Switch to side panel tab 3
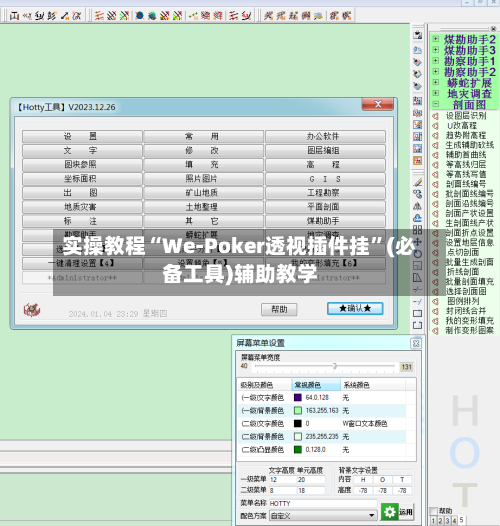 [x=447, y=521]
